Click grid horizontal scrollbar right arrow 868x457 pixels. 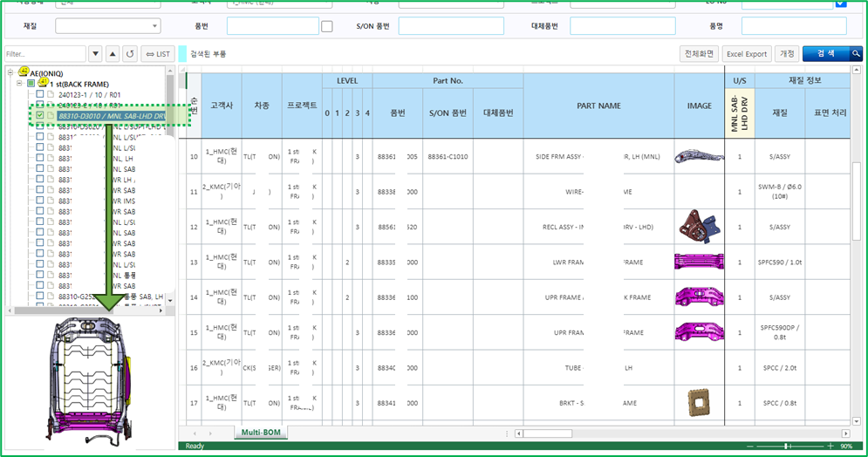(844, 433)
